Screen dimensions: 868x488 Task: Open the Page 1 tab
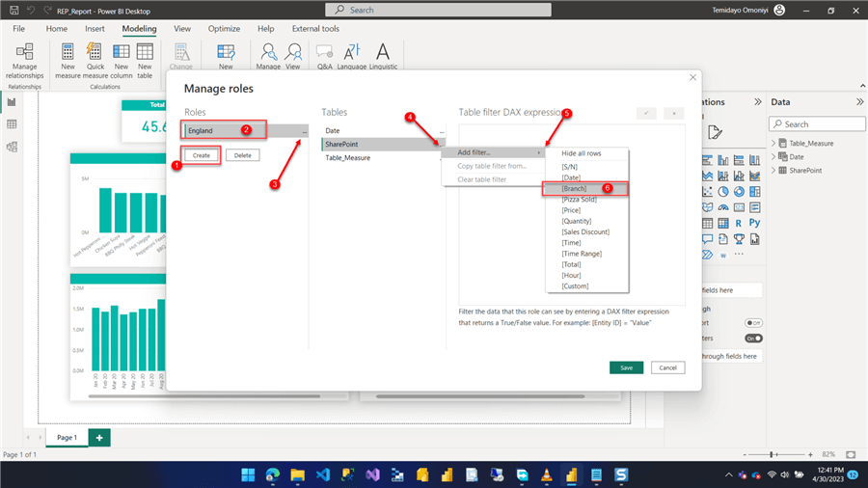[x=67, y=438]
